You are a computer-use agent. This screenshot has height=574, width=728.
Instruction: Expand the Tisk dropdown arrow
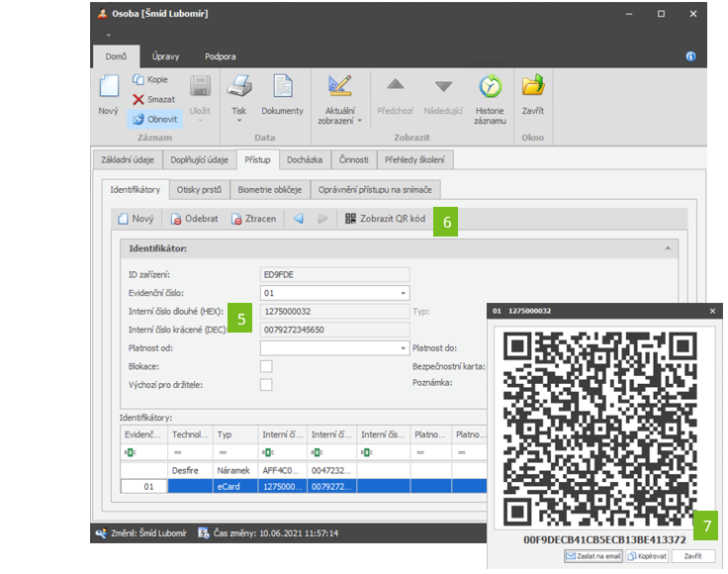point(239,121)
